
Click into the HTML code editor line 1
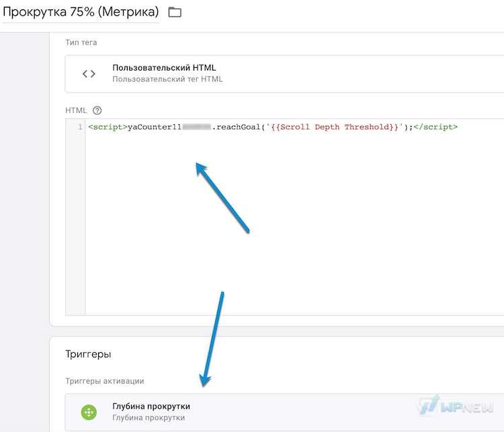coord(273,127)
